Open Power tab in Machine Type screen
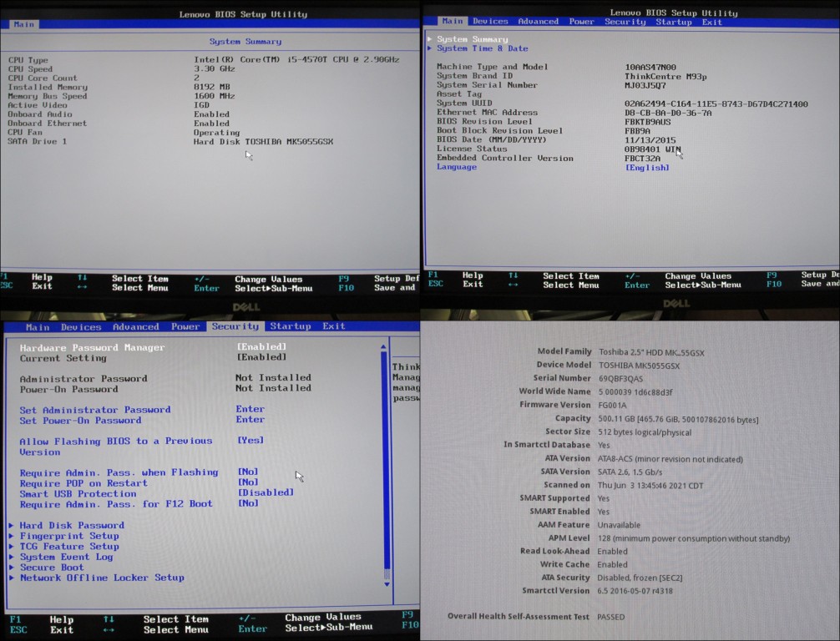The height and width of the screenshot is (641, 840). click(x=581, y=22)
